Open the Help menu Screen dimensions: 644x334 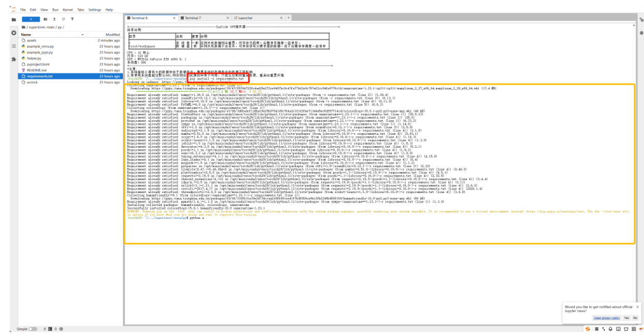click(x=109, y=10)
